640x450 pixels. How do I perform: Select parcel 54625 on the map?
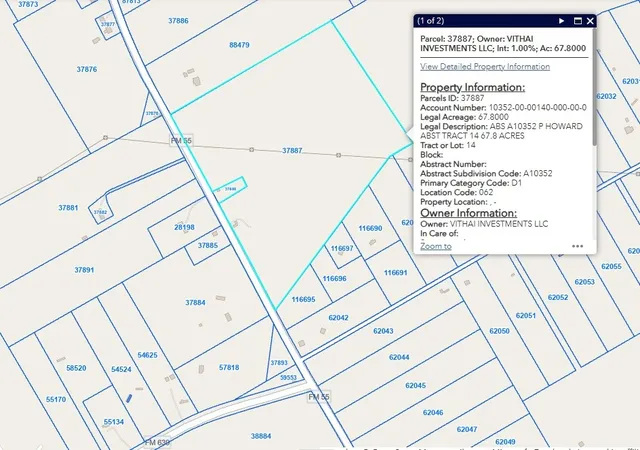[147, 355]
